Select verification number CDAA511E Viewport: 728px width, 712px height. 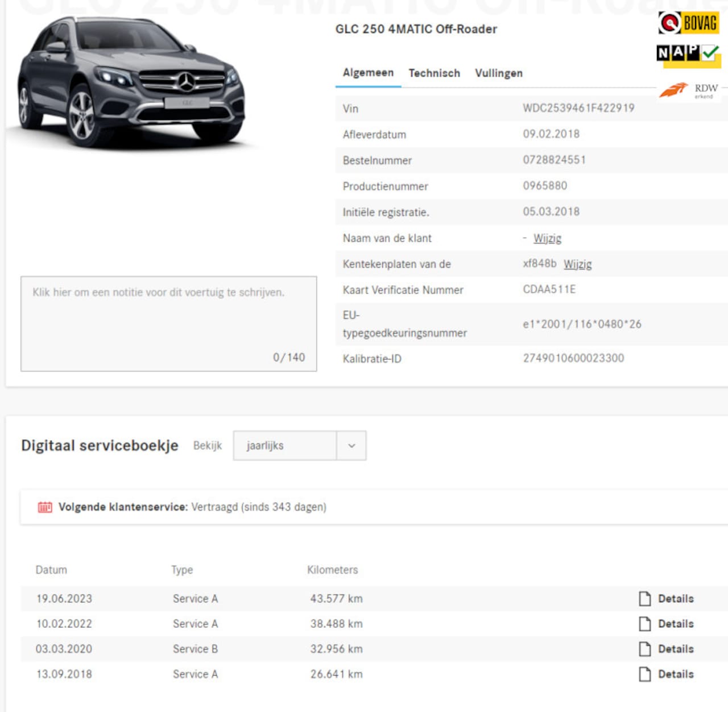(549, 289)
